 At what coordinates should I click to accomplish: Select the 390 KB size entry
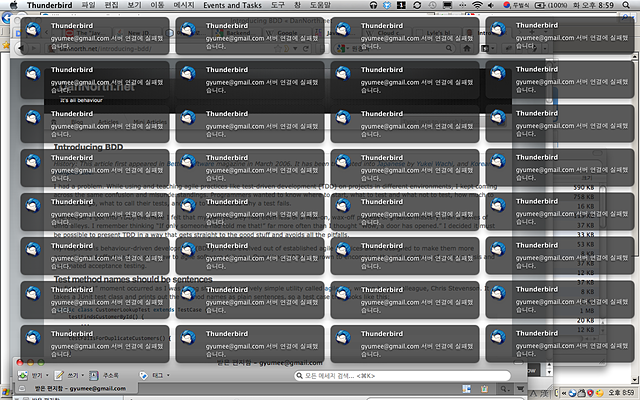point(583,187)
